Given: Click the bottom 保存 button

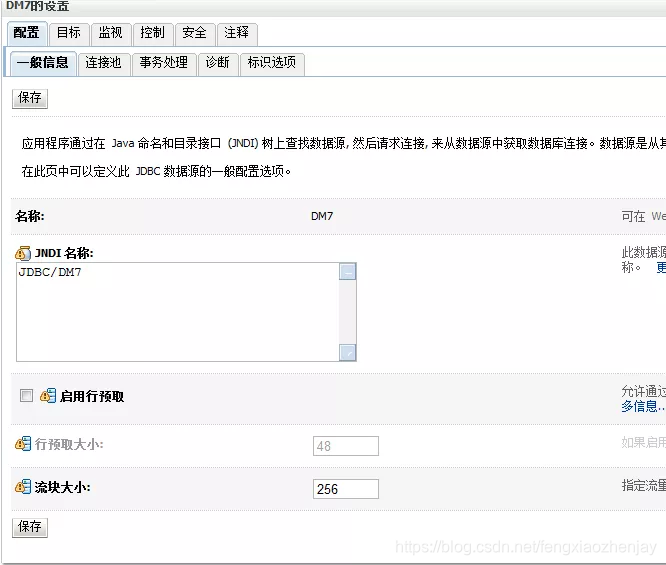Looking at the screenshot, I should [30, 528].
